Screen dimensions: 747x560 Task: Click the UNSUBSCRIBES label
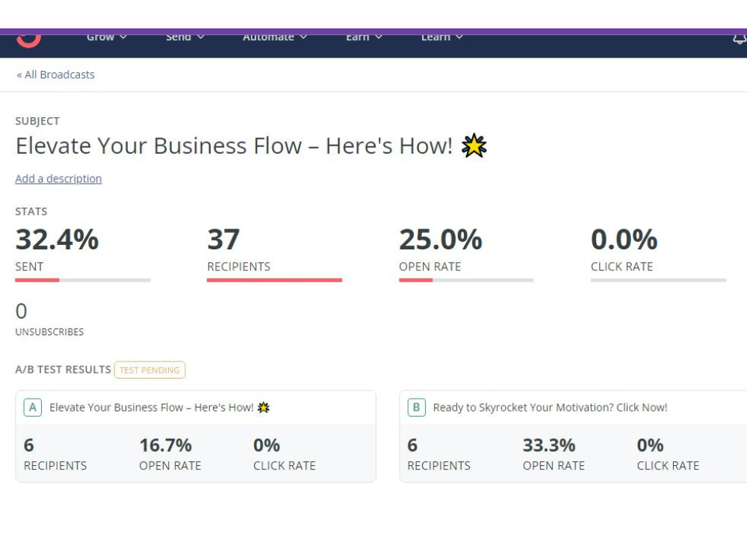[x=49, y=332]
